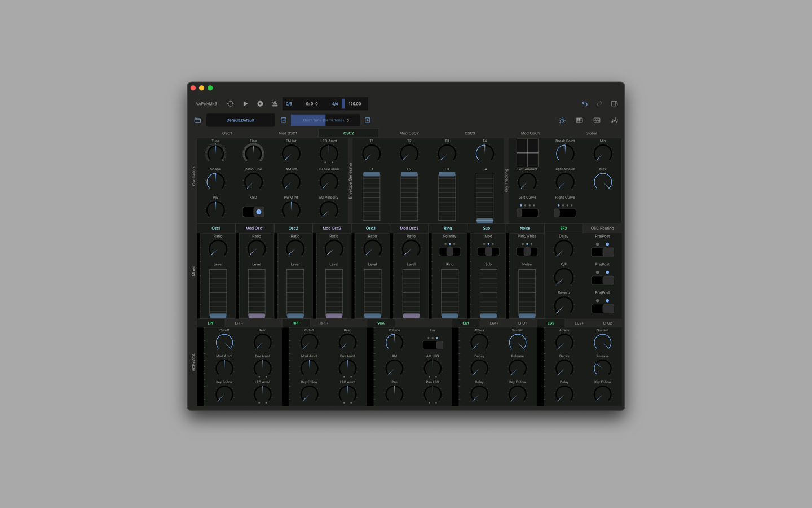The width and height of the screenshot is (812, 508).
Task: Open the settings dial icon
Action: pyautogui.click(x=562, y=120)
